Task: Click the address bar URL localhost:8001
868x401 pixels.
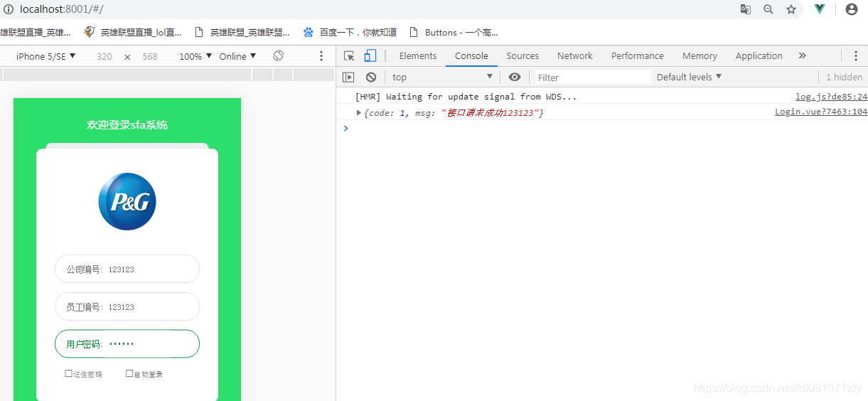Action: click(x=62, y=9)
